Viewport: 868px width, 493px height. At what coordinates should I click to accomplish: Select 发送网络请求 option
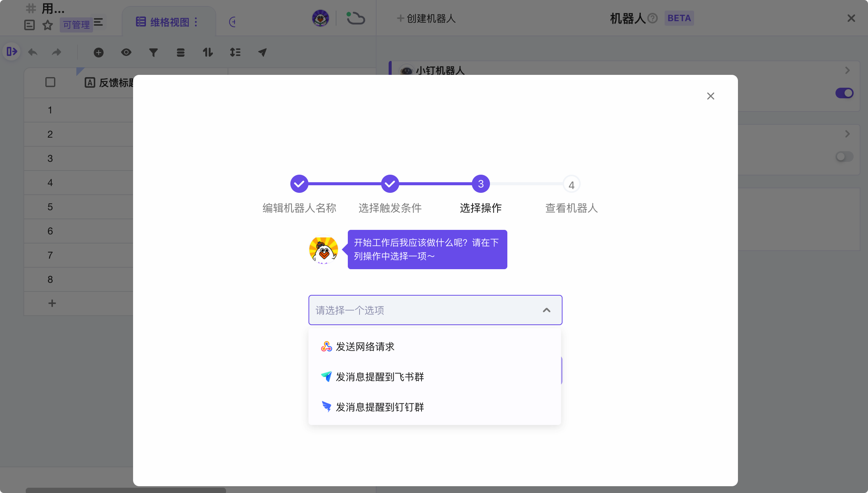[x=435, y=347]
